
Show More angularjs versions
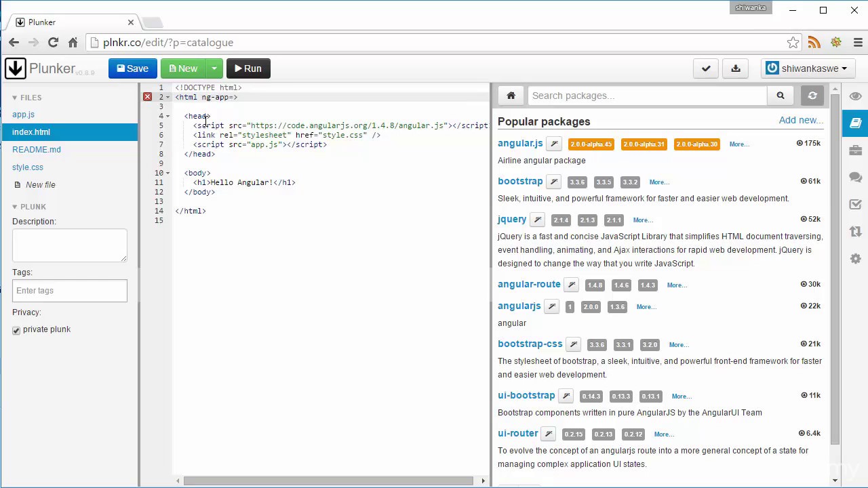click(x=646, y=307)
